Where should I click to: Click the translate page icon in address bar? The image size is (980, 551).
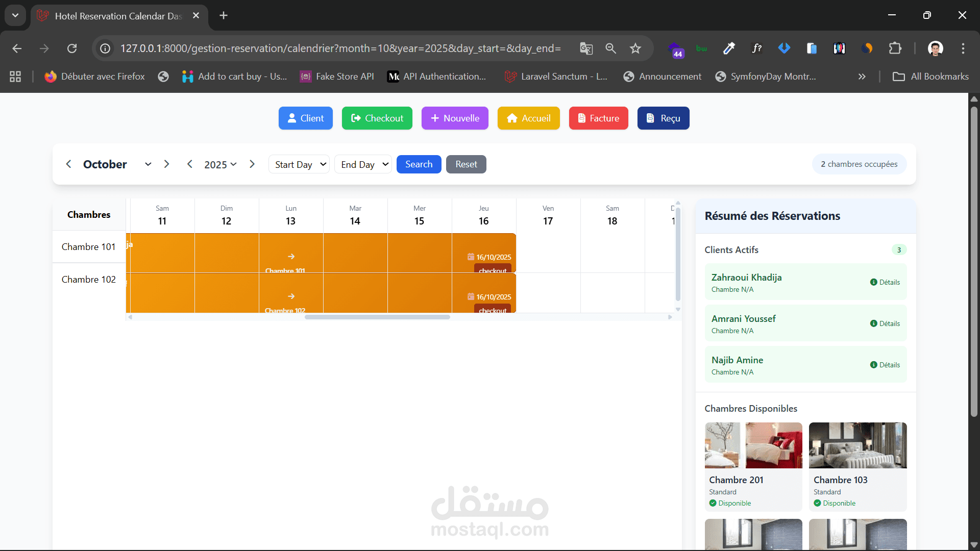tap(586, 48)
